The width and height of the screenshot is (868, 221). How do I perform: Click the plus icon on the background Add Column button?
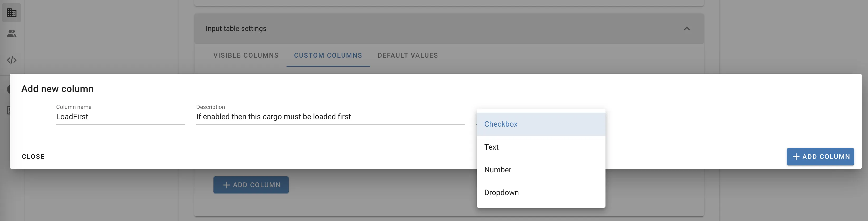tap(226, 185)
